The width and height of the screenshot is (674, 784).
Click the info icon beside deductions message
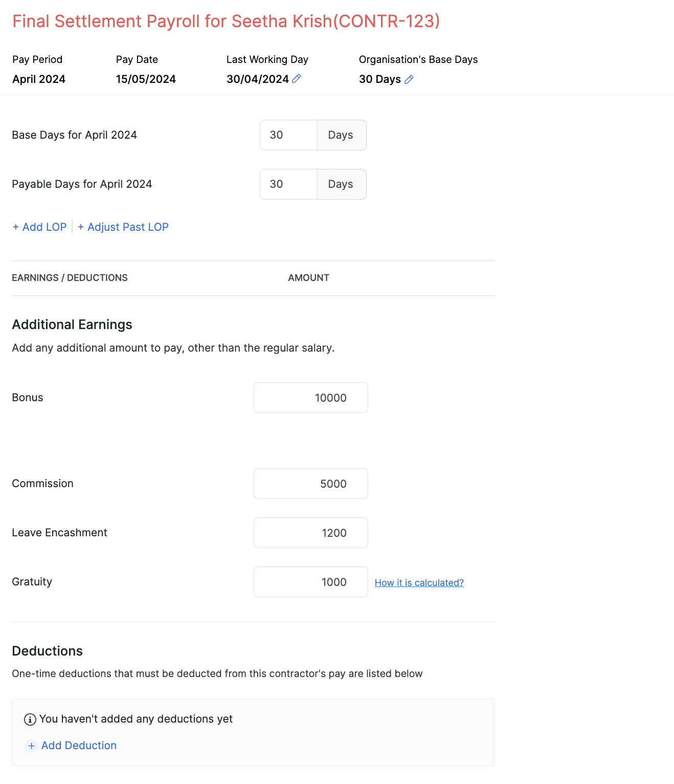(x=30, y=719)
